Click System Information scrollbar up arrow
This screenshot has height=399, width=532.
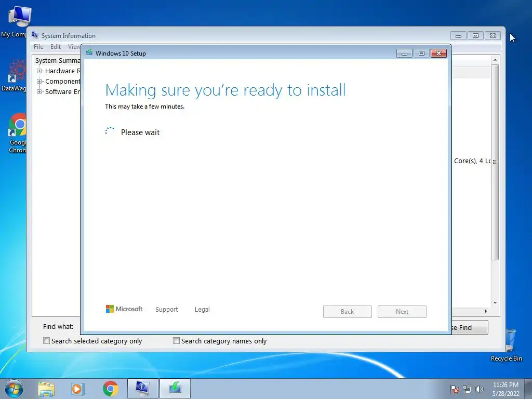495,60
